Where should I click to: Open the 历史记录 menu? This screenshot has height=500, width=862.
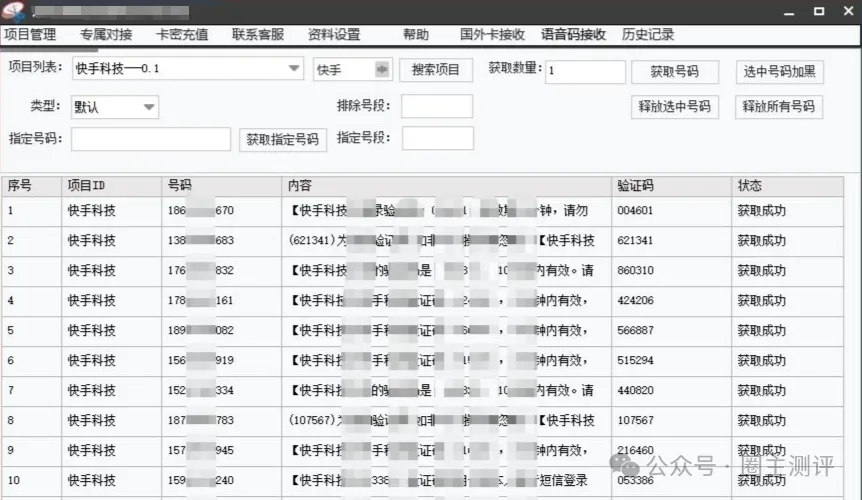pyautogui.click(x=648, y=34)
